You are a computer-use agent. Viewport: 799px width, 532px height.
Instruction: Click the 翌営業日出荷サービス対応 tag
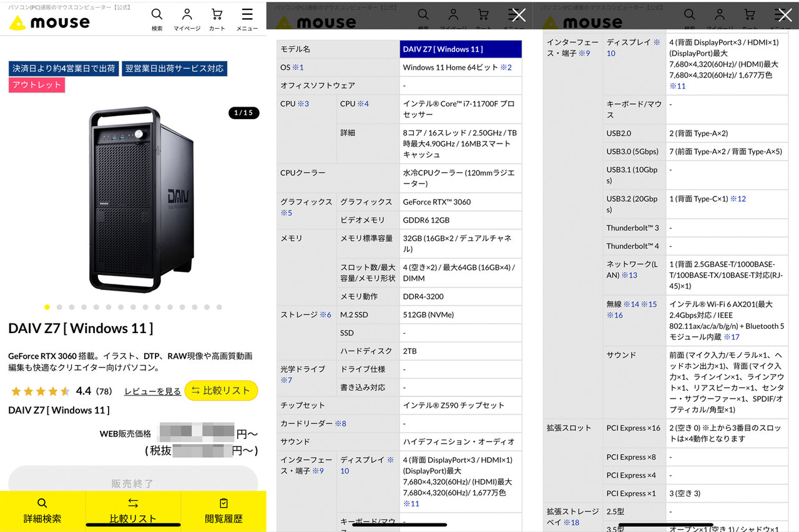click(174, 68)
